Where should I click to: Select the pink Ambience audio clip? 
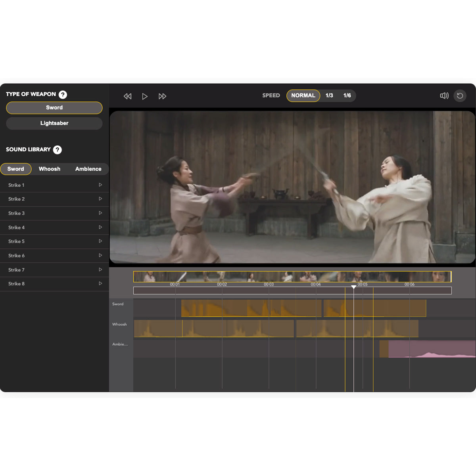(432, 349)
